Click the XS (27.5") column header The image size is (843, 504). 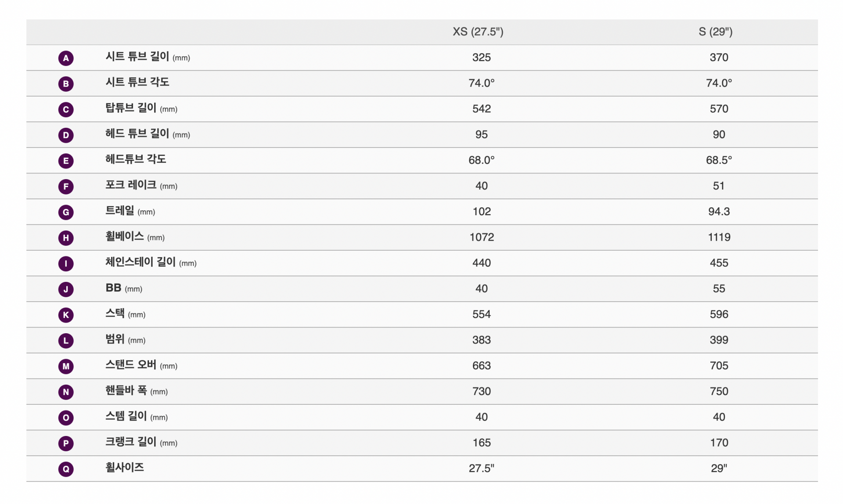coord(478,32)
